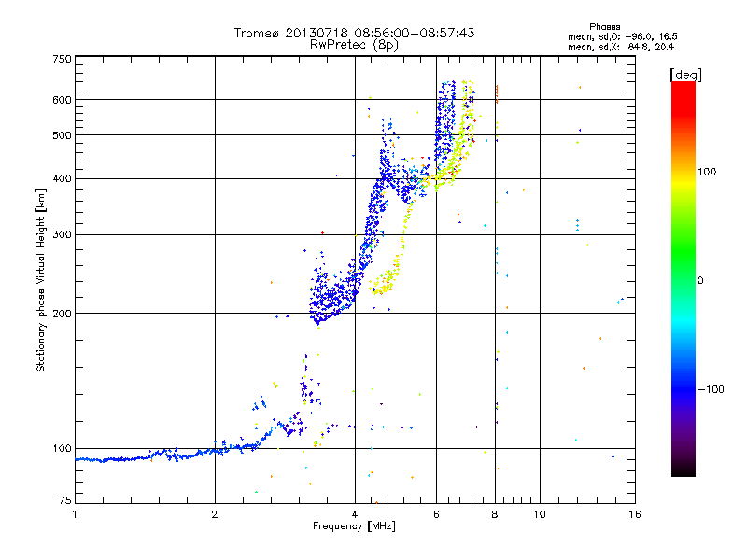This screenshot has width=747, height=560.
Task: Click the y-axis '200' tick label
Action: pos(62,314)
